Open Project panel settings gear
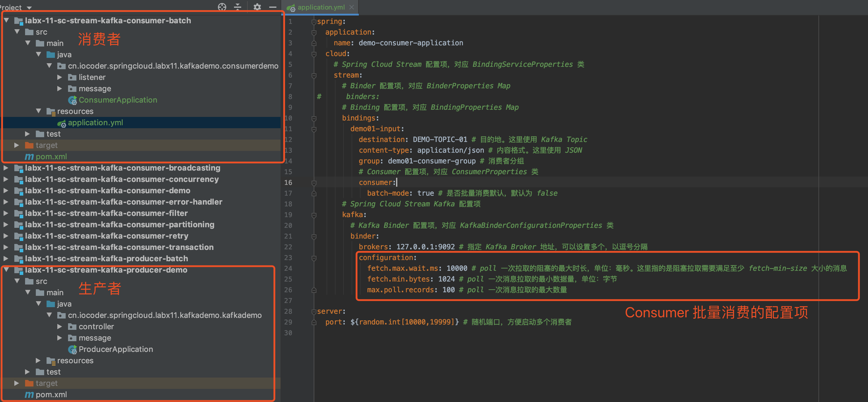868x402 pixels. tap(257, 7)
